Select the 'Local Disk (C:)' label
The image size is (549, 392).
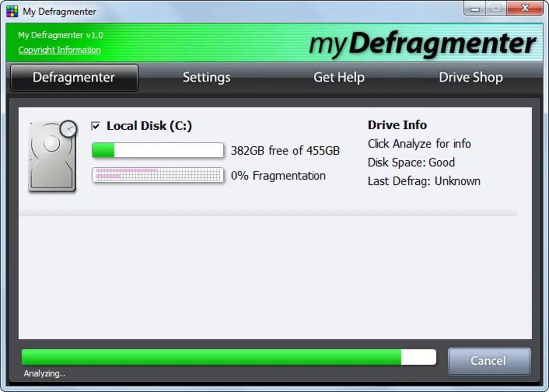[x=149, y=126]
